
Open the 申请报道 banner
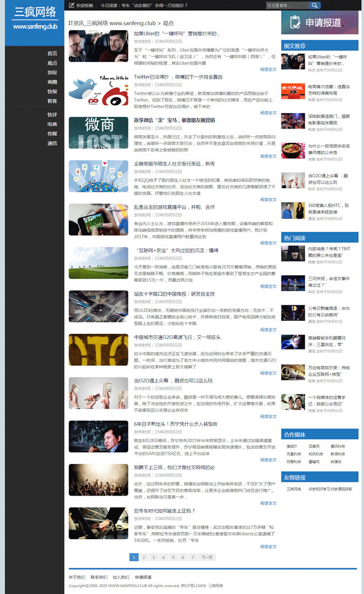coord(319,22)
